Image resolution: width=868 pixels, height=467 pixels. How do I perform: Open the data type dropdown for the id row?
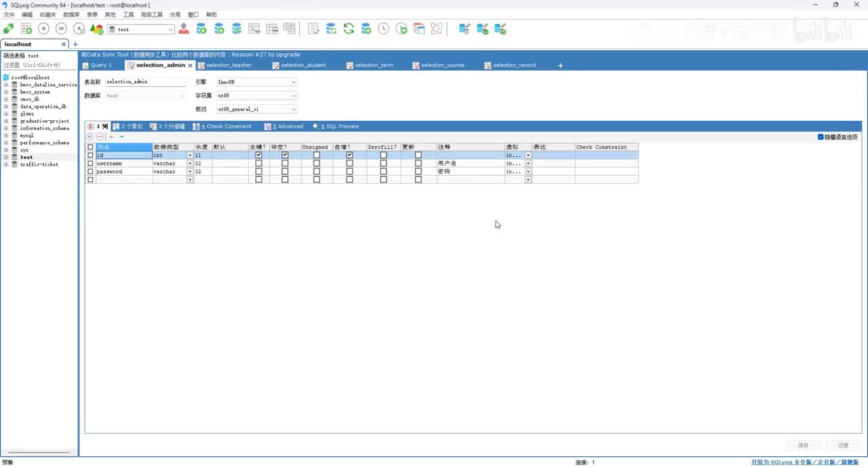pyautogui.click(x=189, y=155)
